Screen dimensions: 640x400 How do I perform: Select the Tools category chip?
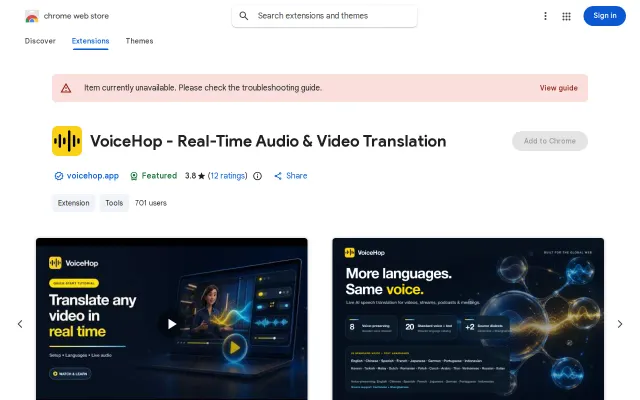114,203
